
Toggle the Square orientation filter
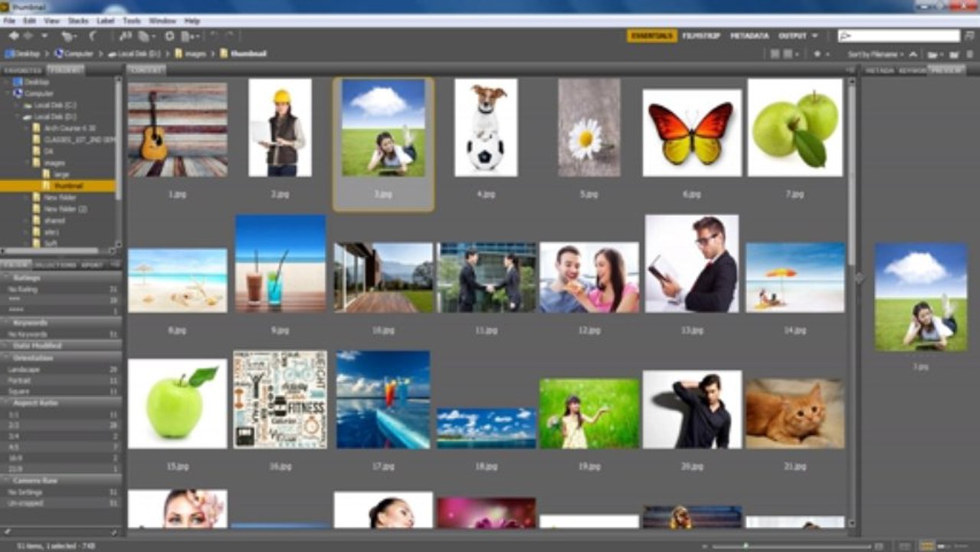click(x=61, y=391)
